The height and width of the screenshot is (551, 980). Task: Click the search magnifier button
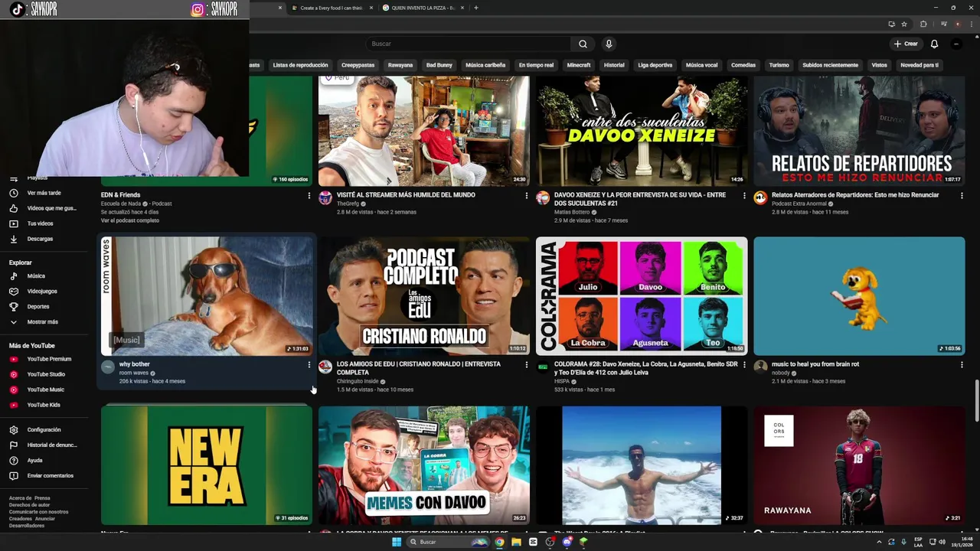point(583,44)
